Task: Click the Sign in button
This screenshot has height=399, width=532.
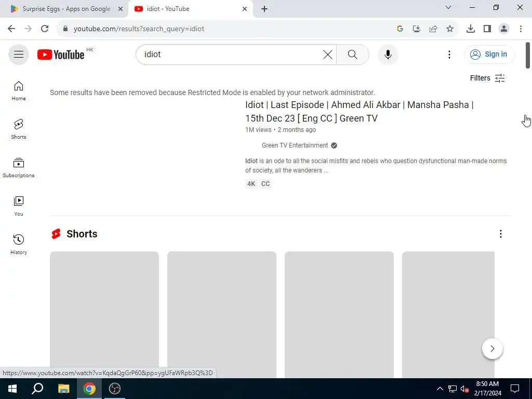Action: coord(489,54)
